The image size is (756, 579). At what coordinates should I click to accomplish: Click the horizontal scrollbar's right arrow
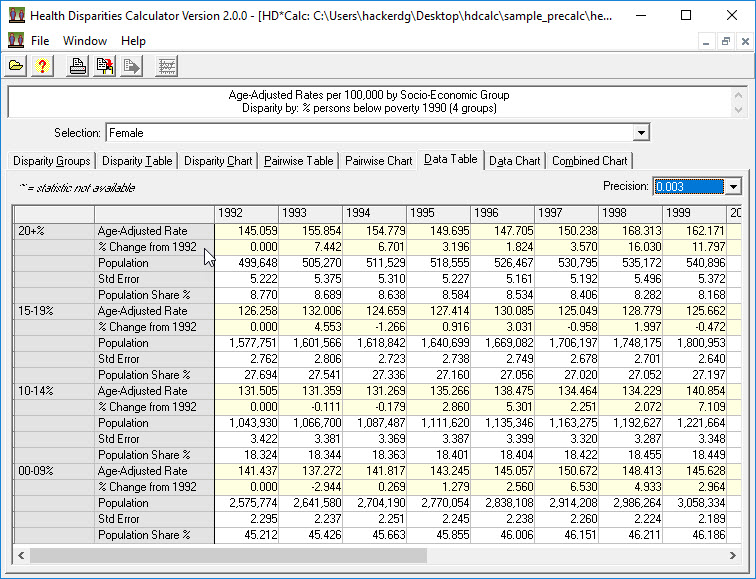tap(735, 555)
